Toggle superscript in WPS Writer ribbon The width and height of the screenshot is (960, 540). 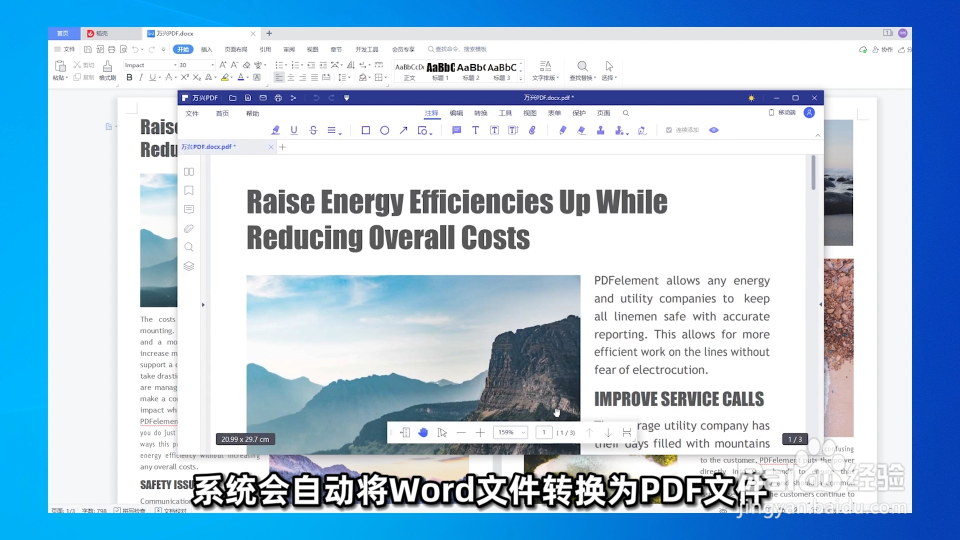click(x=184, y=78)
